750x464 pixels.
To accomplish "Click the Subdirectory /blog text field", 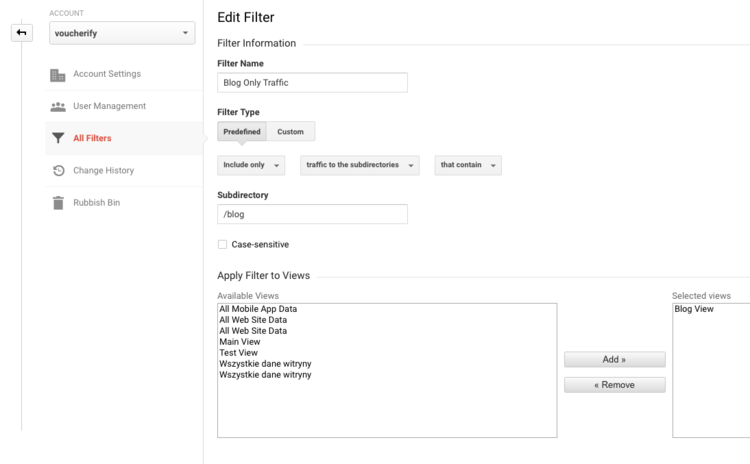I will click(x=312, y=214).
